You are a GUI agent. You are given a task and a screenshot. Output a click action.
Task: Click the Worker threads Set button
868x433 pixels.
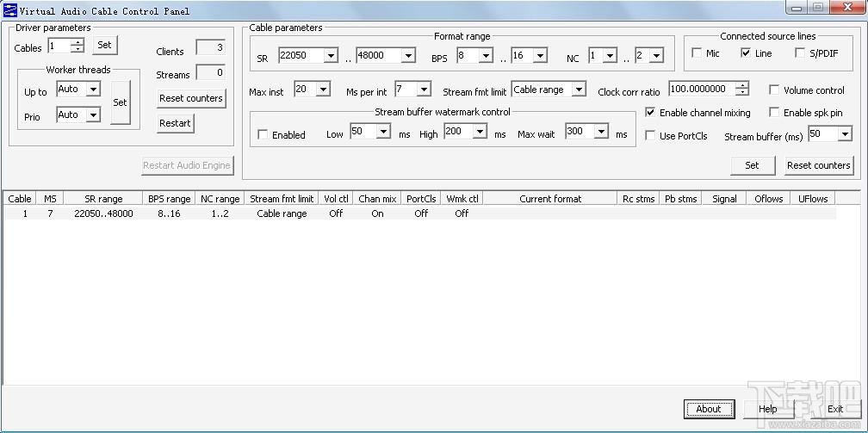coord(121,102)
